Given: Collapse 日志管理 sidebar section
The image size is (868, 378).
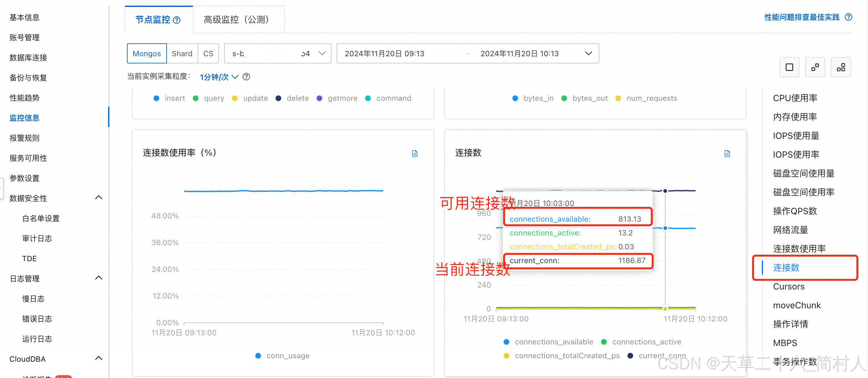Looking at the screenshot, I should (x=98, y=278).
